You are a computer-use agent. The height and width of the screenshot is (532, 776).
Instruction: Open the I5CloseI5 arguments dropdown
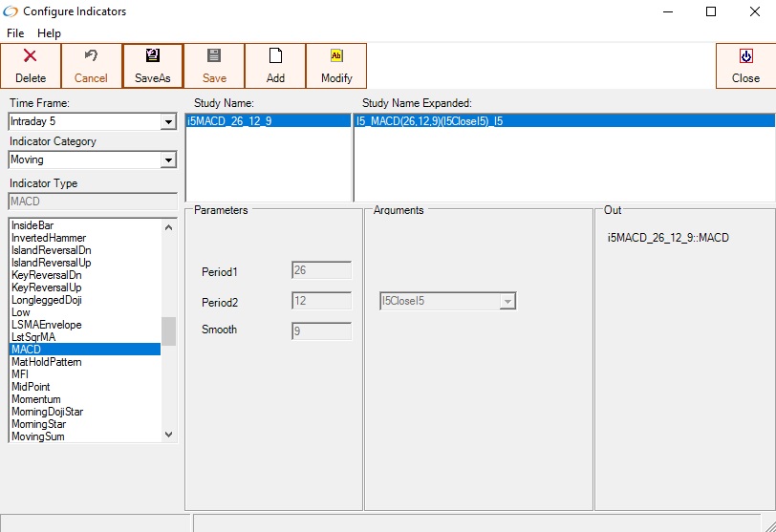508,302
